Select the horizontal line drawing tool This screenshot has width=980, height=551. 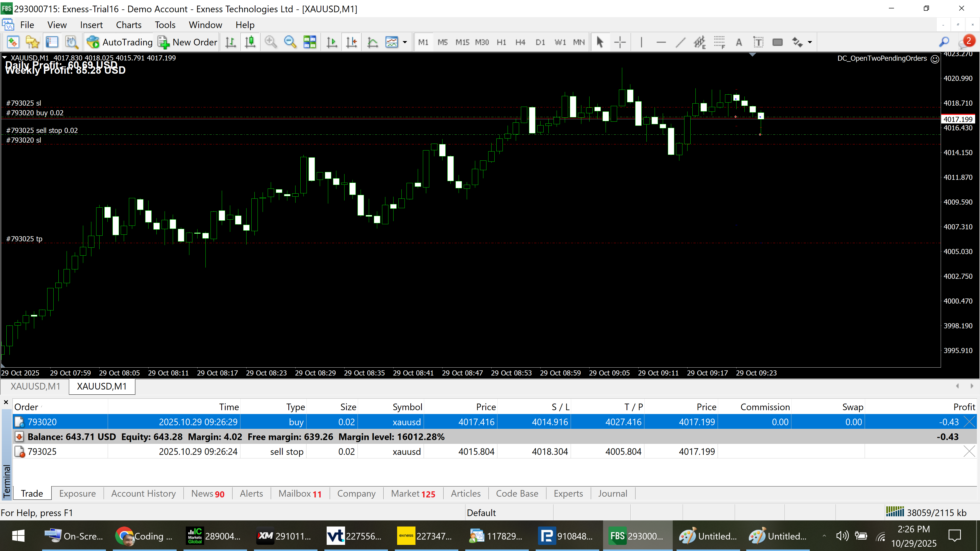click(x=661, y=42)
